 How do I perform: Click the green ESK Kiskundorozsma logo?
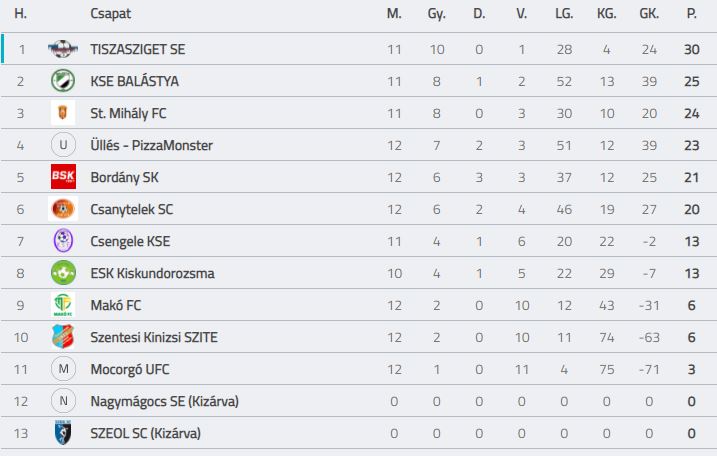[63, 273]
